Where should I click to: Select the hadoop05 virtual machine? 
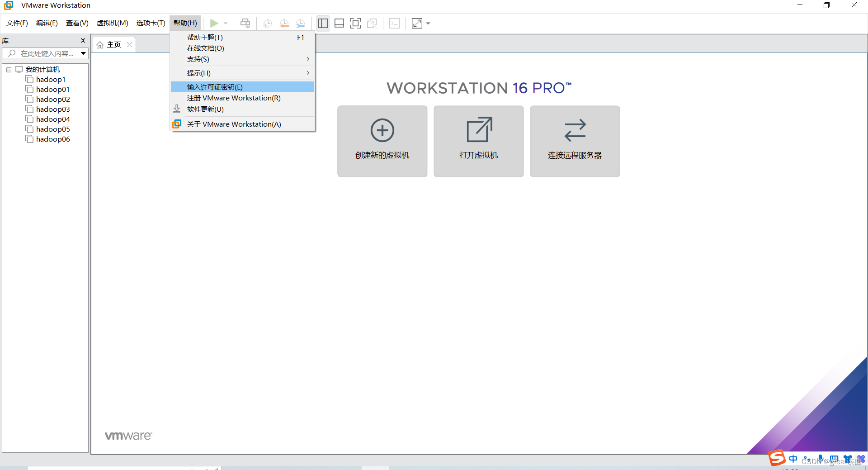pos(53,129)
